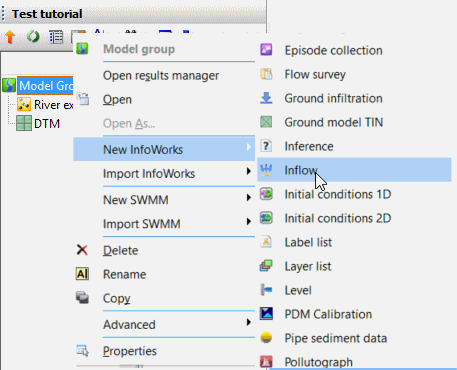
Task: Click the Ground infiltration down-arrow icon
Action: tap(266, 98)
